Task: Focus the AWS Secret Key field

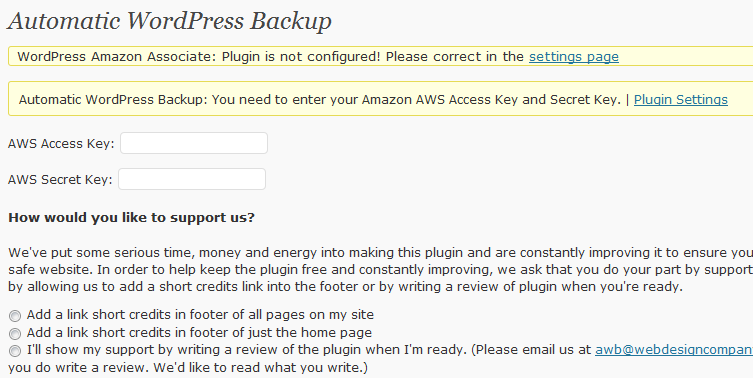Action: coord(192,179)
